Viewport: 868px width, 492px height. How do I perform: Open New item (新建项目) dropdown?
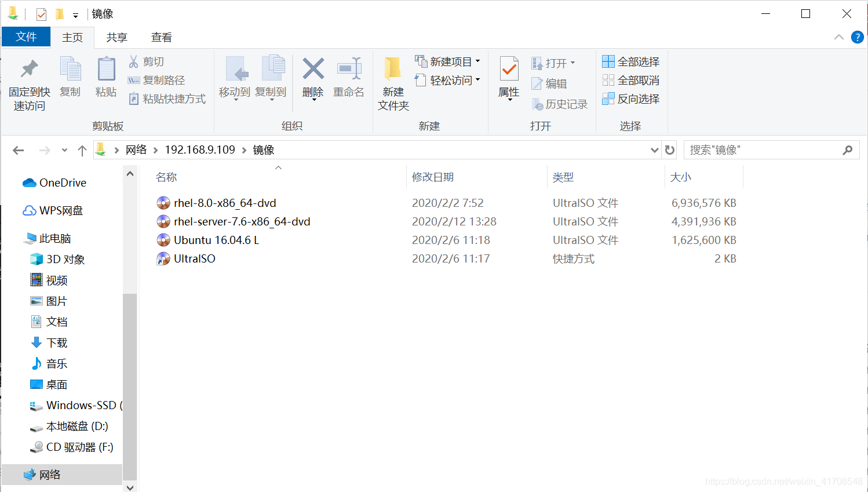coord(447,61)
